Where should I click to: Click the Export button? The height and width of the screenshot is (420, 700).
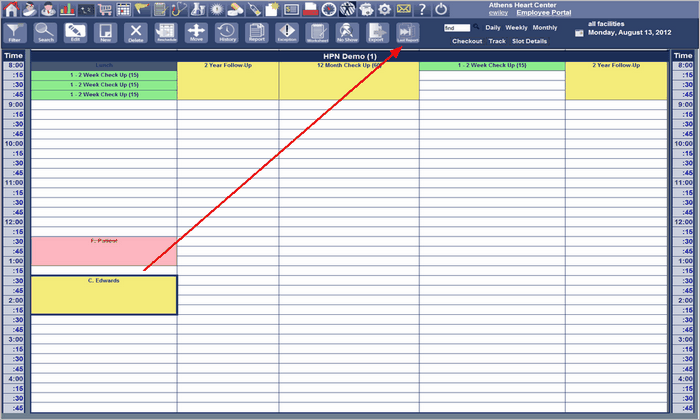(378, 33)
